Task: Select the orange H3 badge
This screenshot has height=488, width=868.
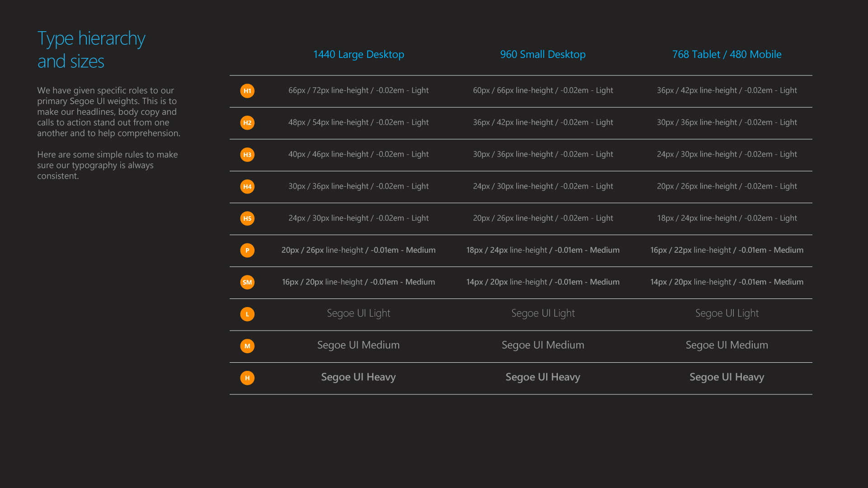Action: [247, 155]
